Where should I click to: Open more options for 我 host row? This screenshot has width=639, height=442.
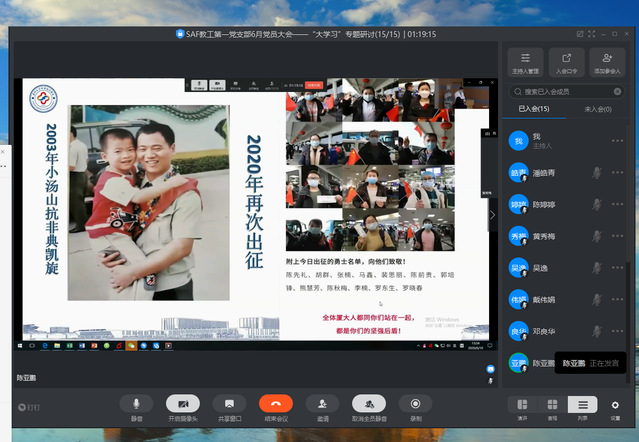point(617,141)
